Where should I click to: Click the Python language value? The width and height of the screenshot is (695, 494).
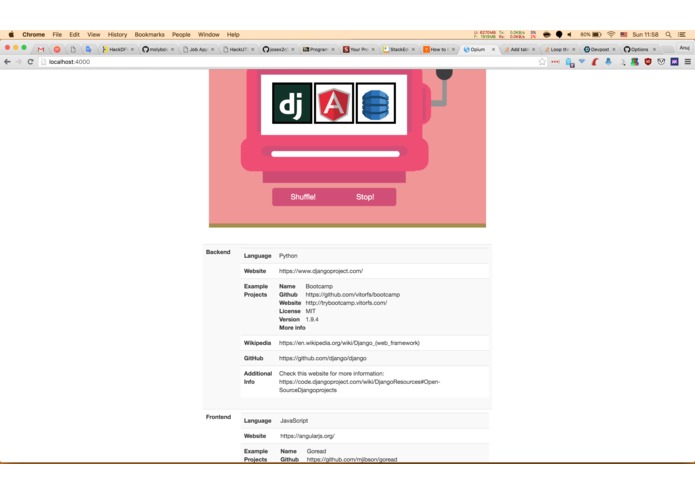[x=288, y=256]
